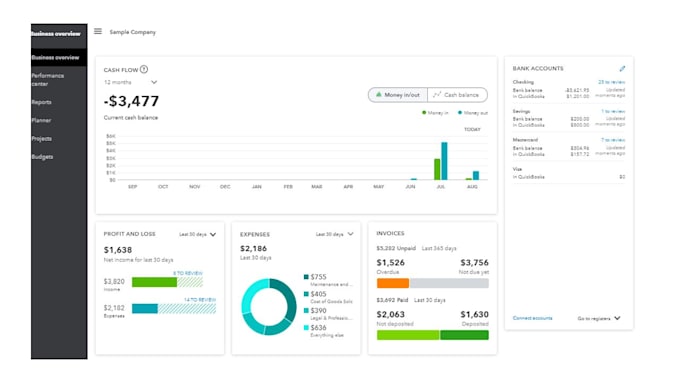Open the hamburger navigation menu icon

pyautogui.click(x=98, y=31)
